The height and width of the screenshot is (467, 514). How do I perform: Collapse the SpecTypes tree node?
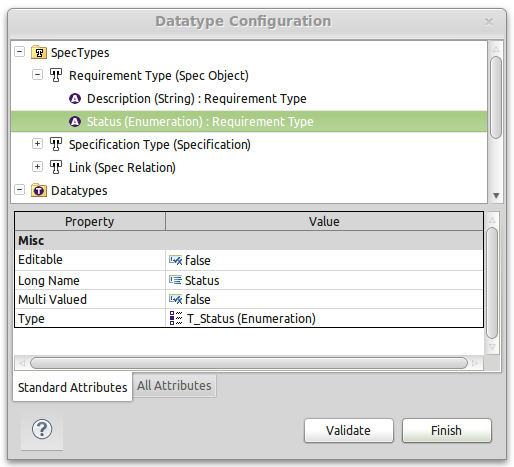click(x=20, y=52)
